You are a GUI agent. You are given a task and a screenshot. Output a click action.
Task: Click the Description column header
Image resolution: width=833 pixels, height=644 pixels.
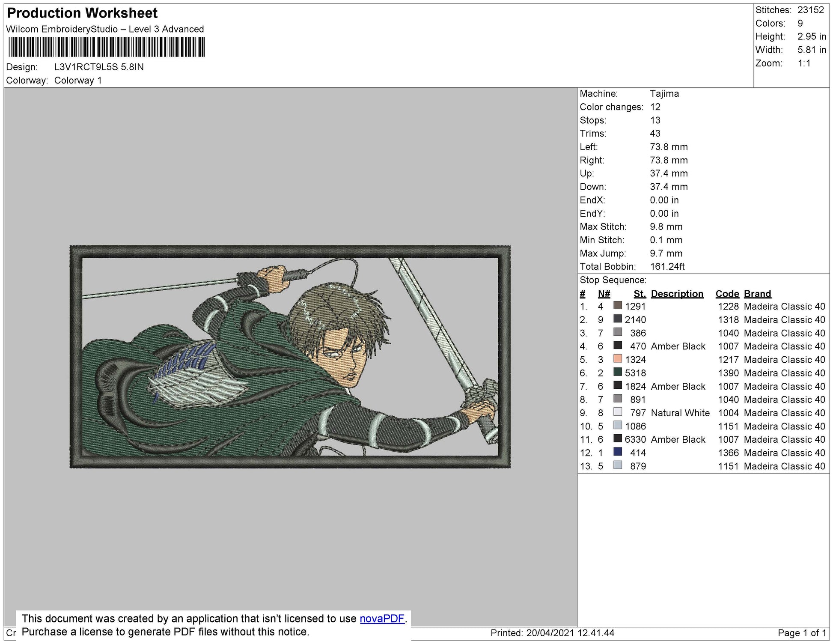click(x=677, y=294)
